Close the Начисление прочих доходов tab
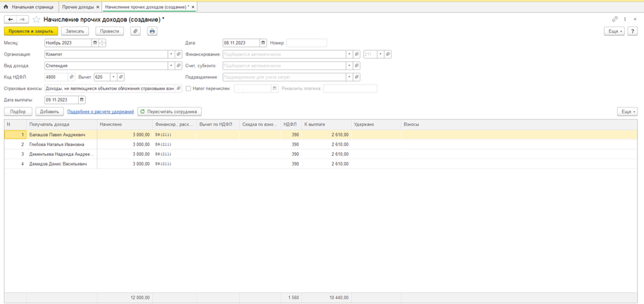The height and width of the screenshot is (304, 644). coord(193,7)
